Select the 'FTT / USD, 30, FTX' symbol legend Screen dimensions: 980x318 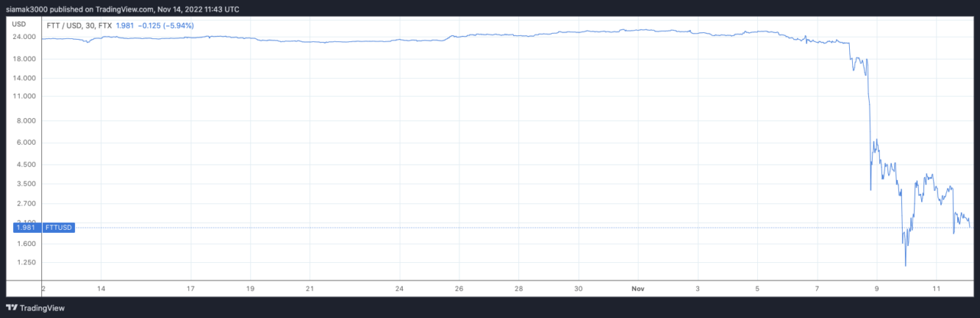click(x=78, y=25)
